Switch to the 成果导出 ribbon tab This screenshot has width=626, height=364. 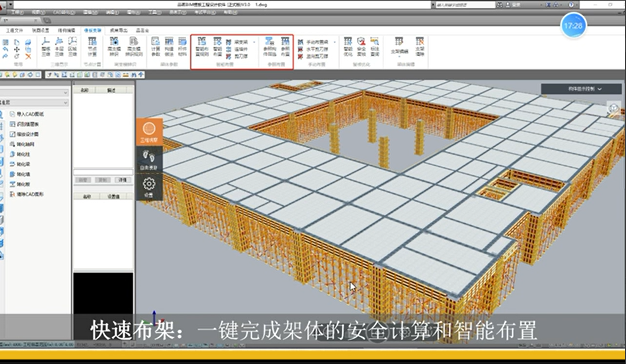click(119, 31)
